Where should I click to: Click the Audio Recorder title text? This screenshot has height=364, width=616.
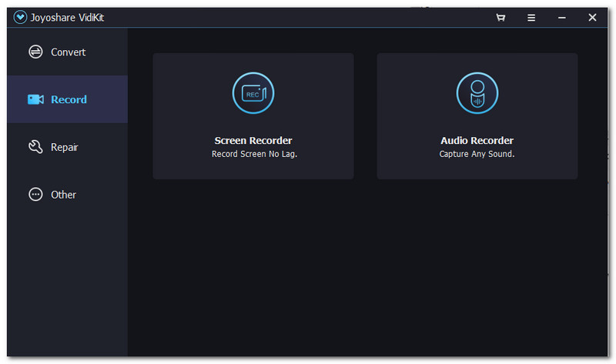477,140
